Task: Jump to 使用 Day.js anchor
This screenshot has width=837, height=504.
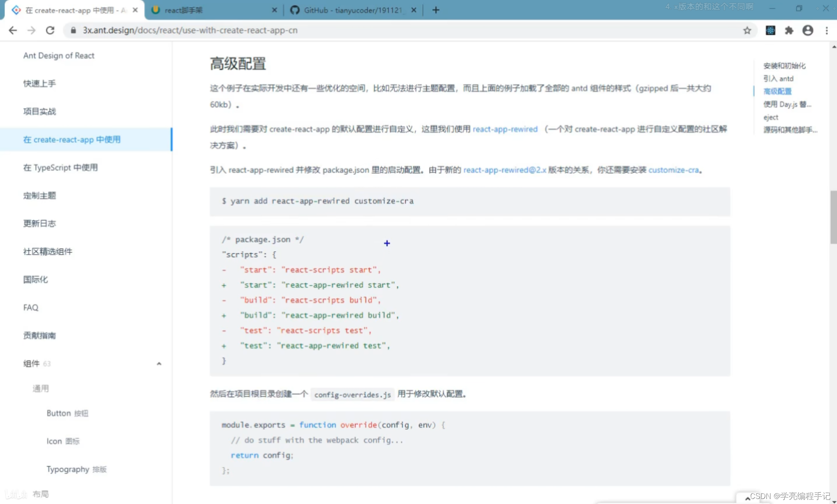Action: click(x=787, y=104)
